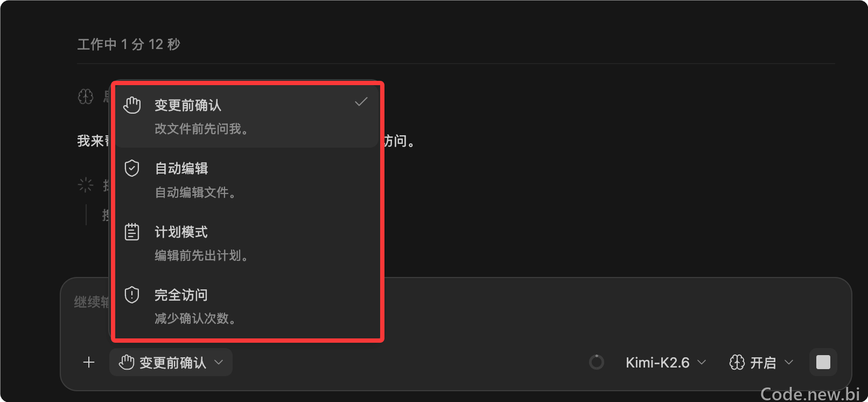This screenshot has width=868, height=402.
Task: Click the brain icon next to 开启
Action: (737, 362)
